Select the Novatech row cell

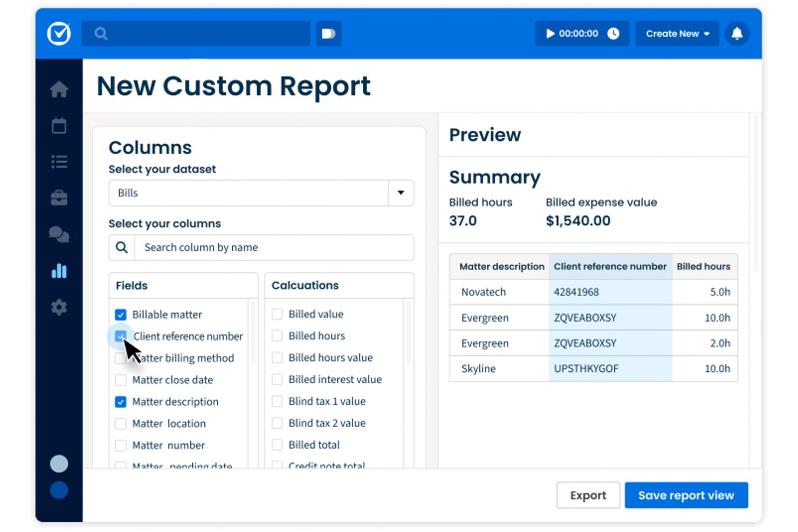pyautogui.click(x=484, y=292)
